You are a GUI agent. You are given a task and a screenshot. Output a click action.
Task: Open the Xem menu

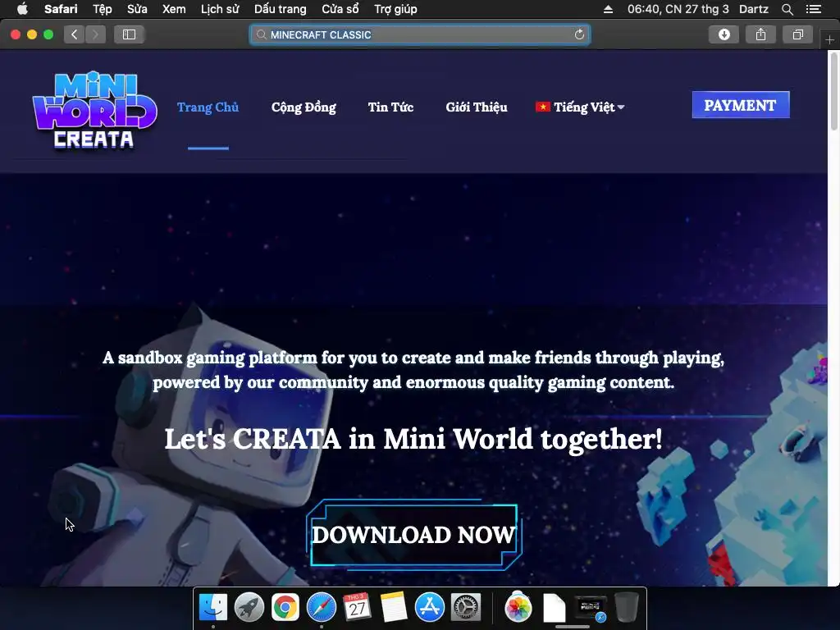click(174, 9)
